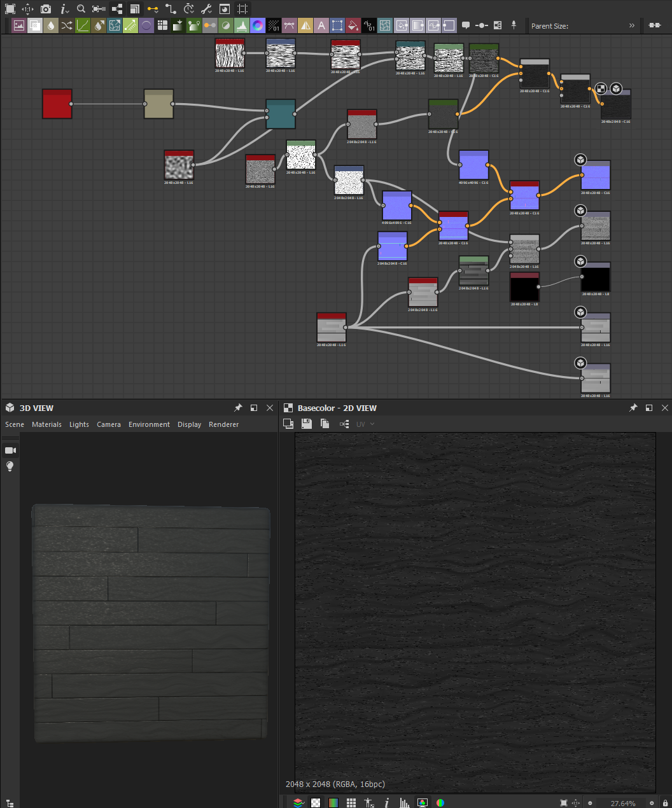
Task: Open the graph info display dropdown
Action: pyautogui.click(x=64, y=9)
